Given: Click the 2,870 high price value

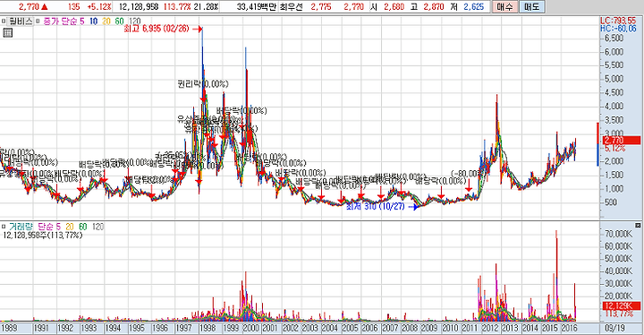Looking at the screenshot, I should [x=434, y=6].
